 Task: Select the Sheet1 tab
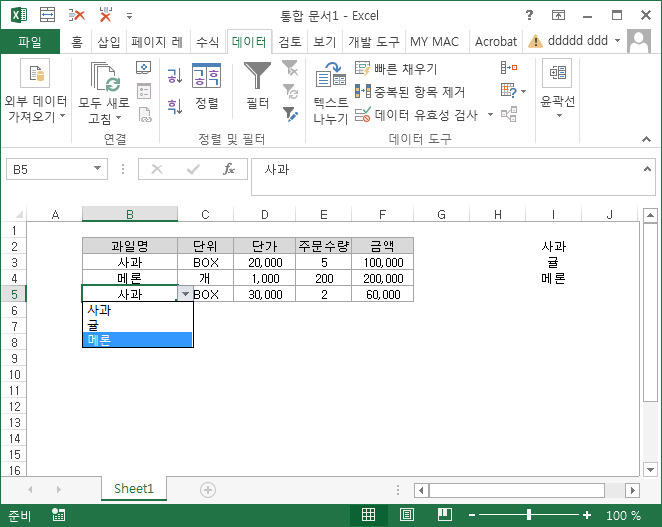134,489
